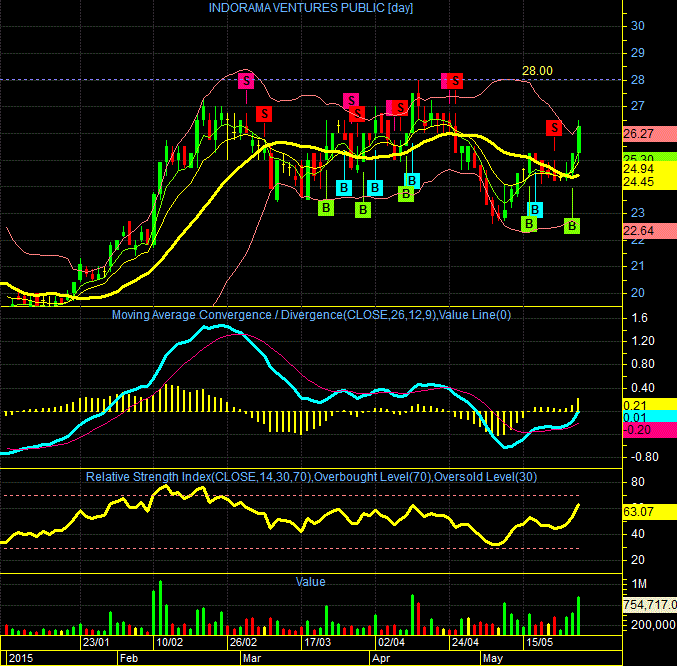Click the 10/02 date label

(x=169, y=642)
